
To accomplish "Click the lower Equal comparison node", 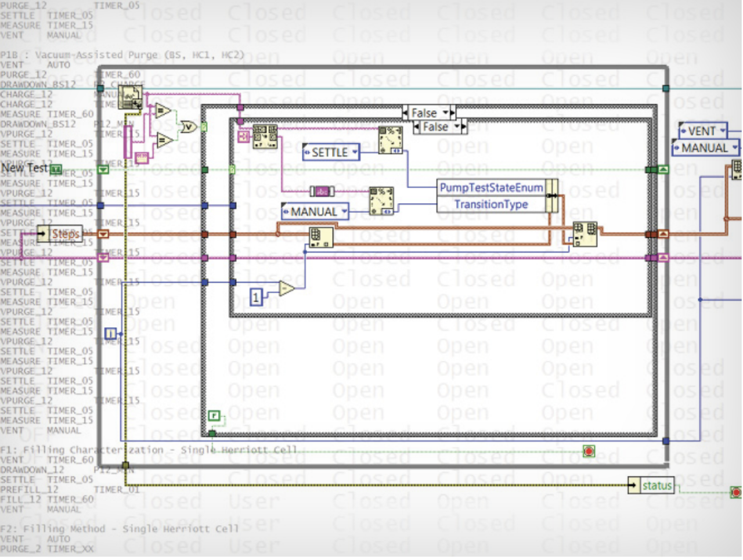I will coord(164,140).
